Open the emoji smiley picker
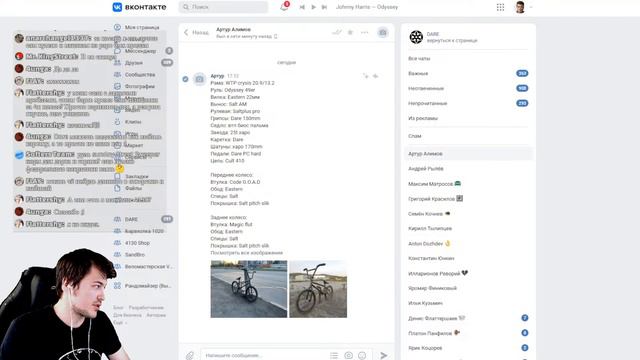The width and height of the screenshot is (640, 360). pyautogui.click(x=362, y=356)
